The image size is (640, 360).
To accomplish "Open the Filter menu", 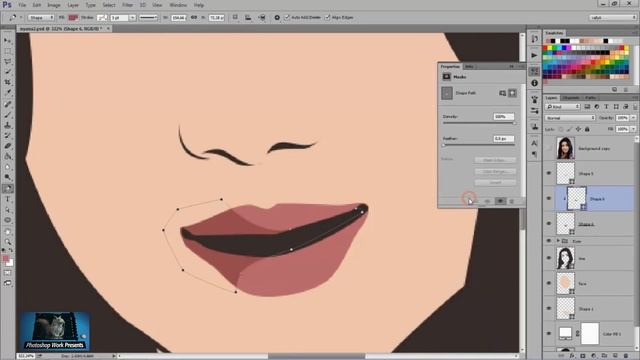I will click(127, 5).
